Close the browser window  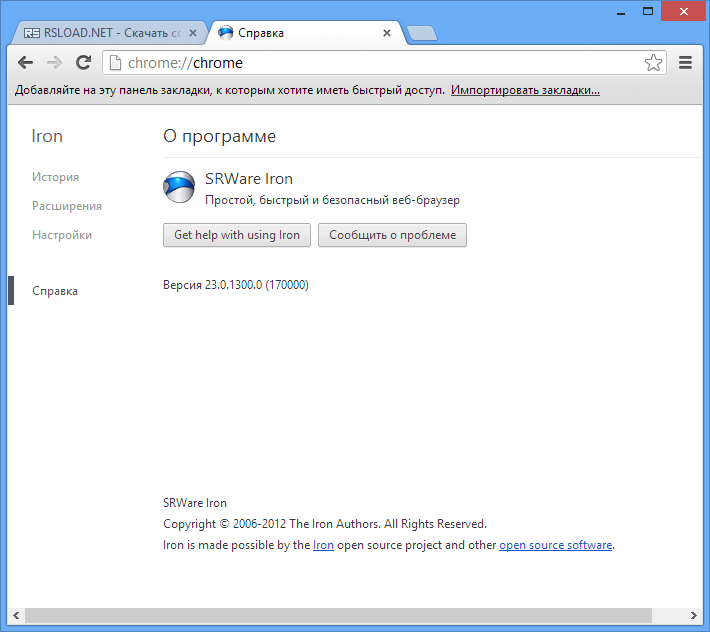tap(683, 11)
